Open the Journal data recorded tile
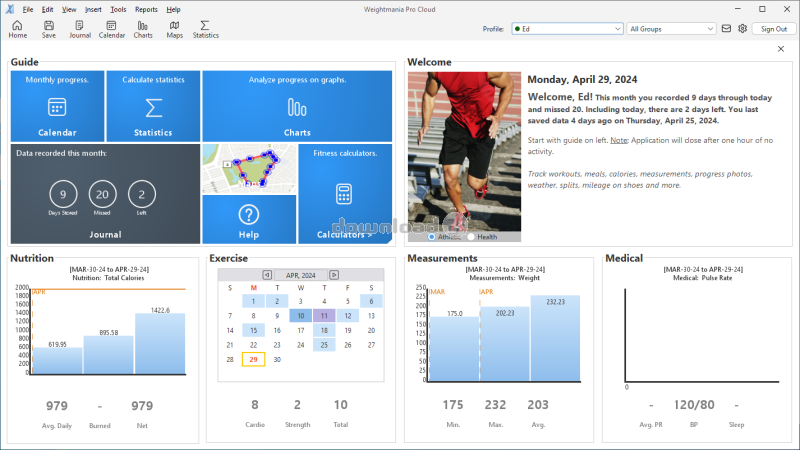This screenshot has width=800, height=450. 105,194
